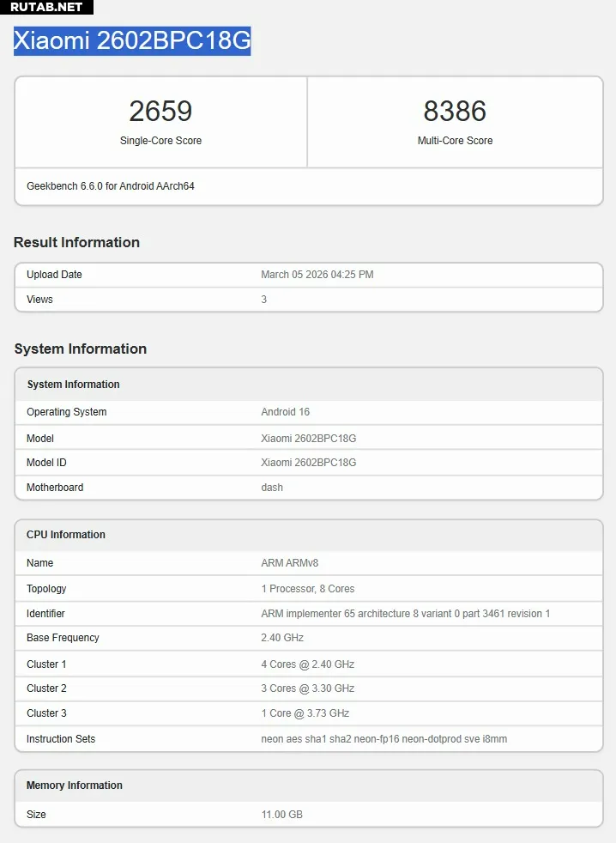Click the Identifier row ARM implementer text
The height and width of the screenshot is (843, 616).
coord(405,614)
